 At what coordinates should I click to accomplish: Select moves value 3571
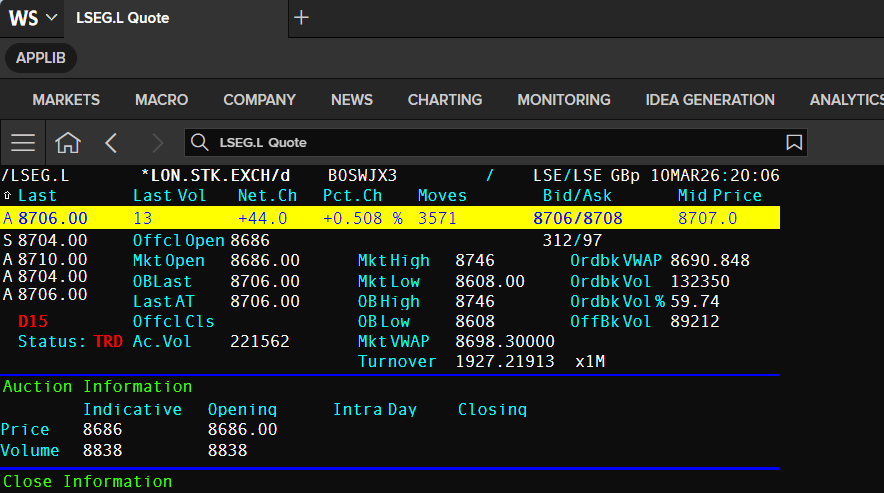437,218
